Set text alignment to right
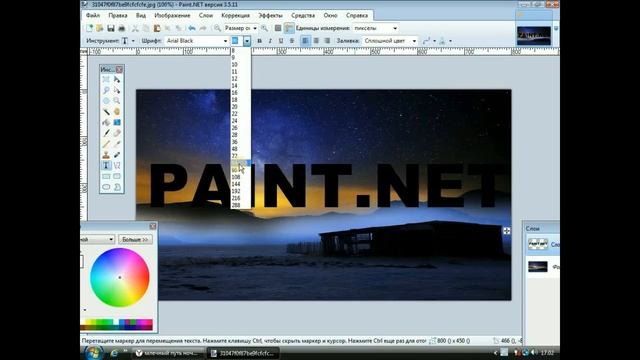Viewport: 640px width, 360px height. pyautogui.click(x=327, y=41)
